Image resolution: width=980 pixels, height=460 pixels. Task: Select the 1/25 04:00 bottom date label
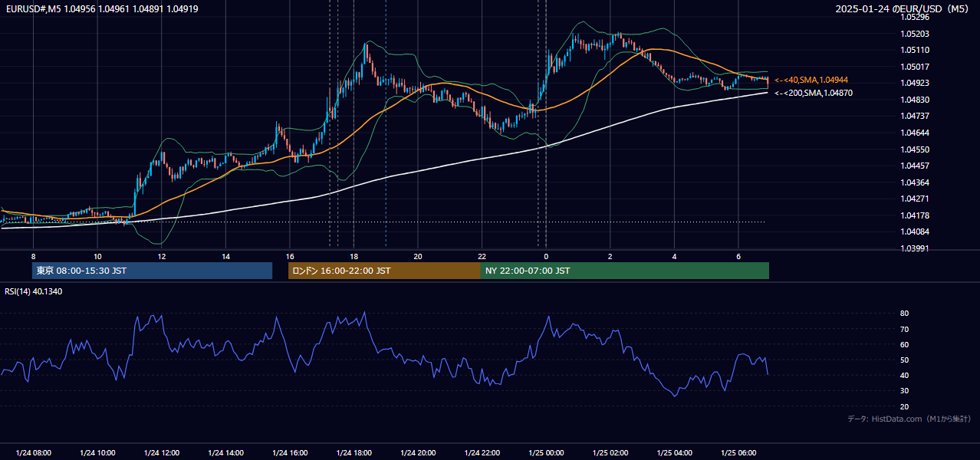pos(674,453)
